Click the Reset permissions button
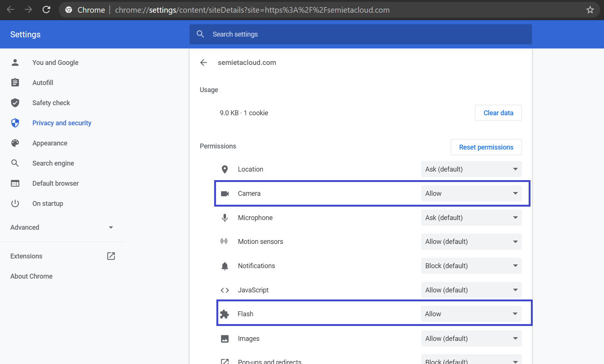The image size is (604, 364). point(486,147)
